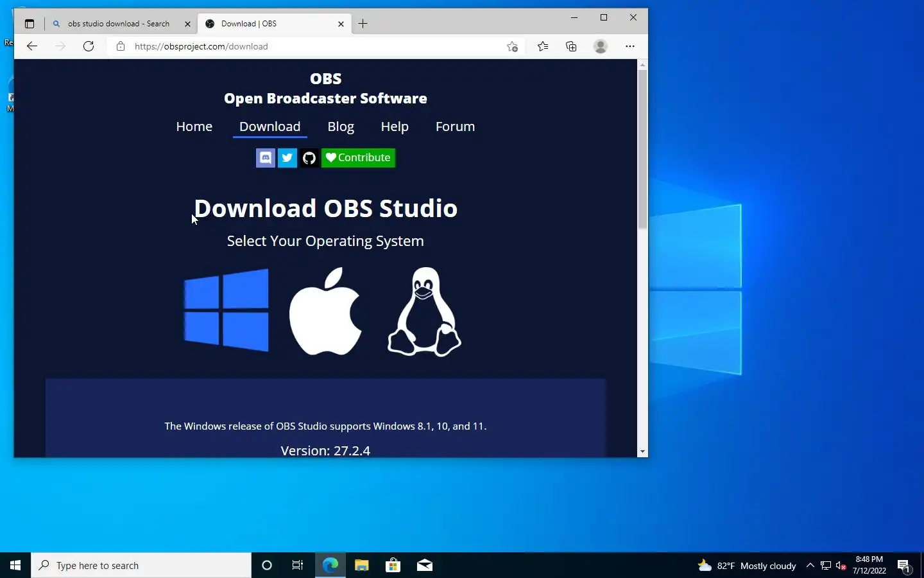Screen dimensions: 924x578
Task: Show hidden system tray icons
Action: point(810,566)
